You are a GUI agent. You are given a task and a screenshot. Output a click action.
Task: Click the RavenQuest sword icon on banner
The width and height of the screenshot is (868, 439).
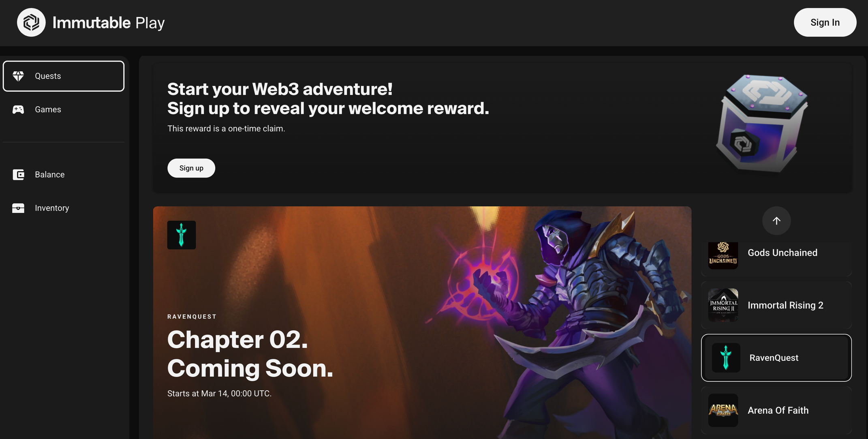pos(182,235)
